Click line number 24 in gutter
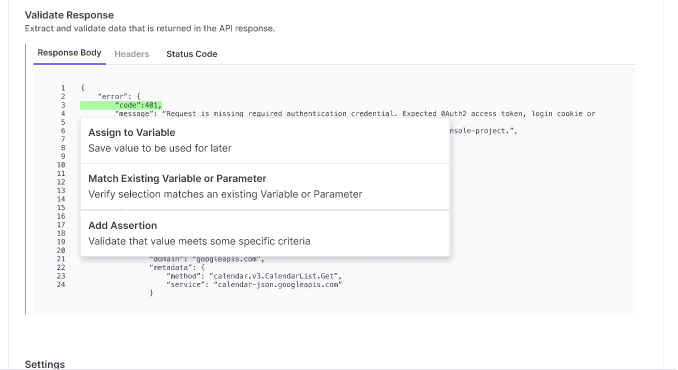The height and width of the screenshot is (370, 678). tap(61, 284)
